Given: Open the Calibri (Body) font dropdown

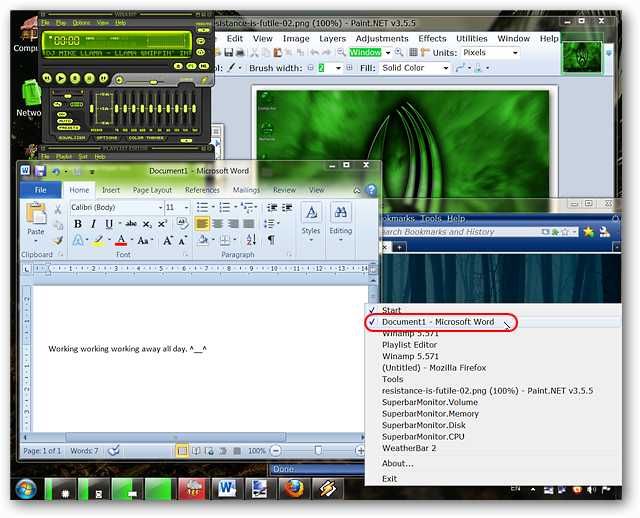Looking at the screenshot, I should [x=160, y=207].
